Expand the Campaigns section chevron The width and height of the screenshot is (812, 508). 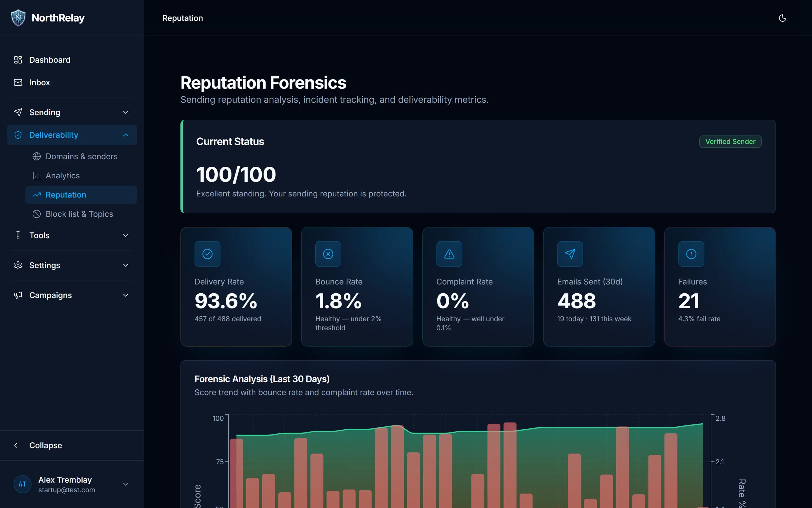tap(126, 295)
